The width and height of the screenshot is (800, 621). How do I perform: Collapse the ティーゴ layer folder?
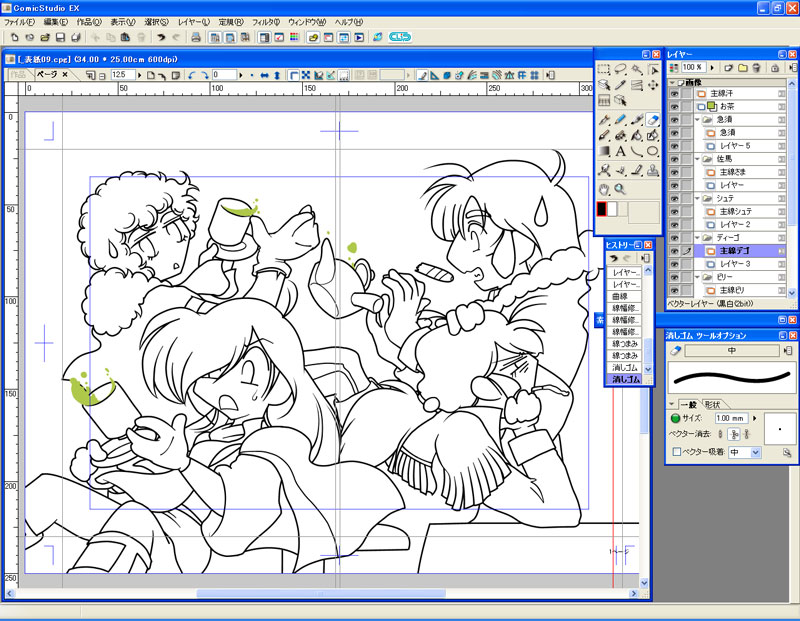click(x=697, y=237)
